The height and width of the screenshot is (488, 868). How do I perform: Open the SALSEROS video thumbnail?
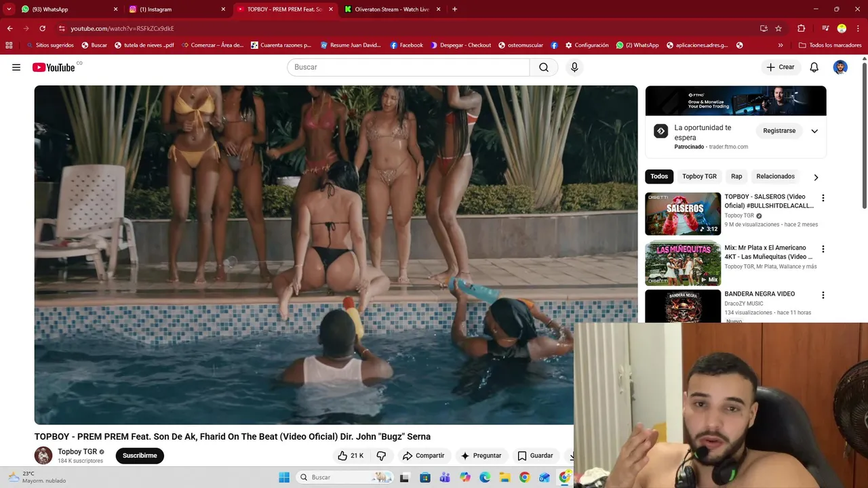coord(683,213)
